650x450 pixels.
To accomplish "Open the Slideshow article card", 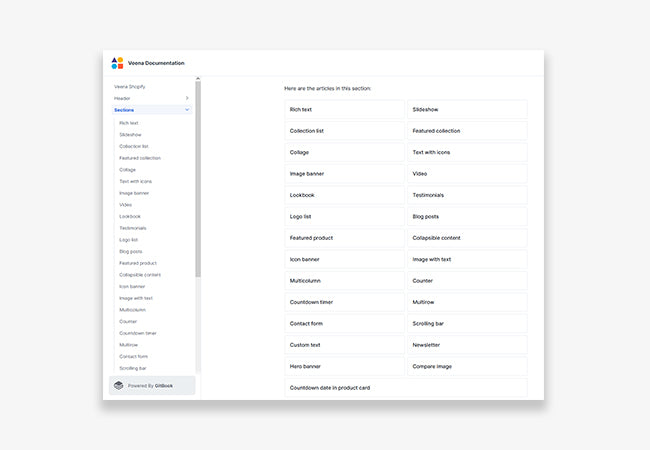I will click(x=467, y=110).
